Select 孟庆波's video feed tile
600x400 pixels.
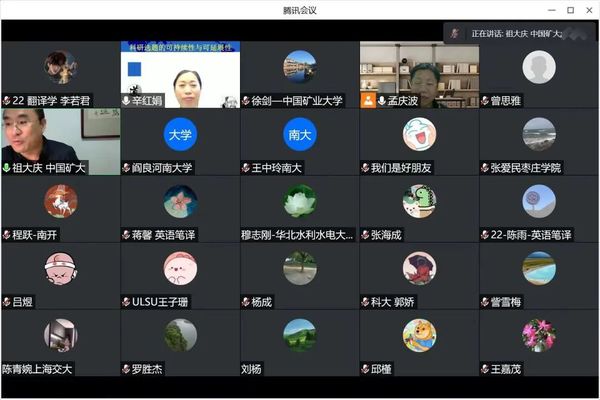coord(419,70)
